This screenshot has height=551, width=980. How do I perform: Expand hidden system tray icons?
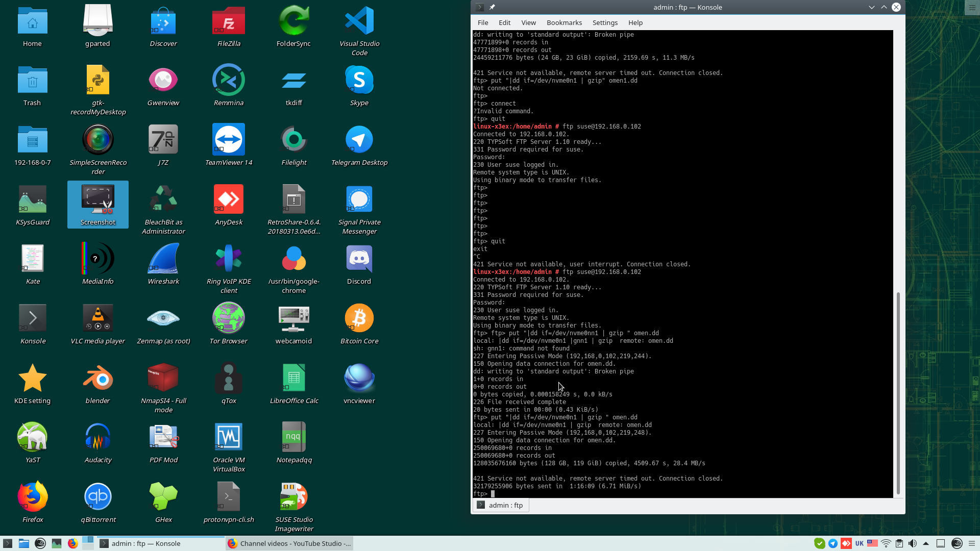[x=925, y=543]
